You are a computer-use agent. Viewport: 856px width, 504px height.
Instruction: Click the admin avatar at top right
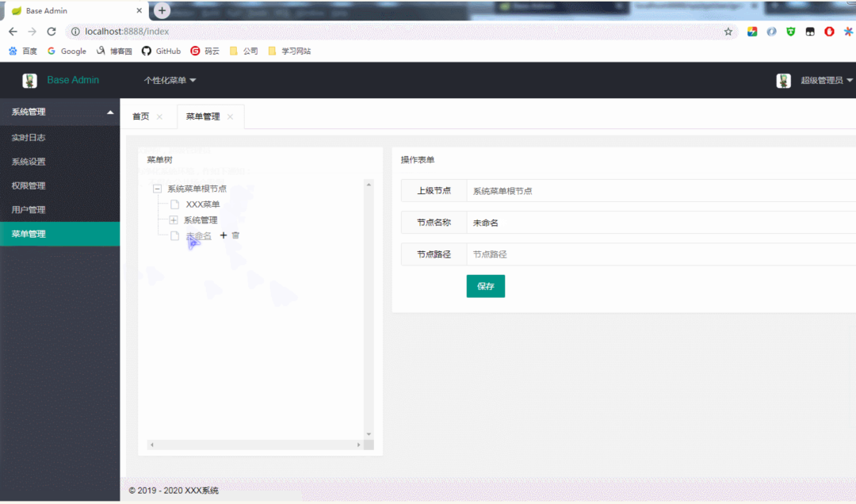tap(783, 80)
